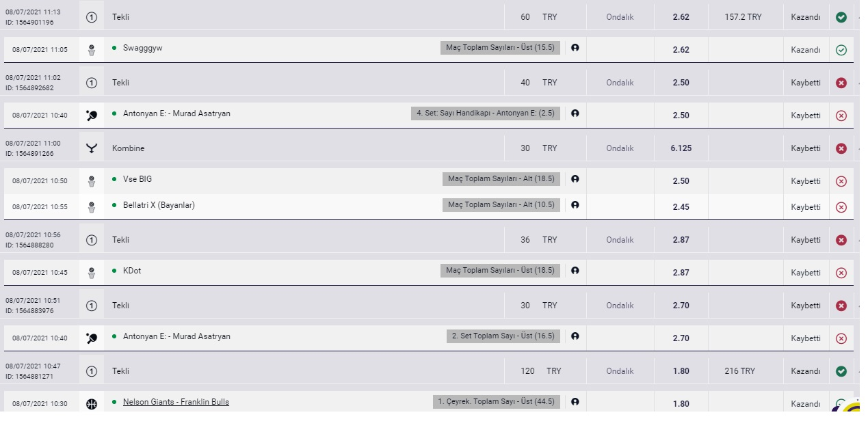
Task: Click the green won checkmark for bet 1564901196
Action: click(841, 17)
